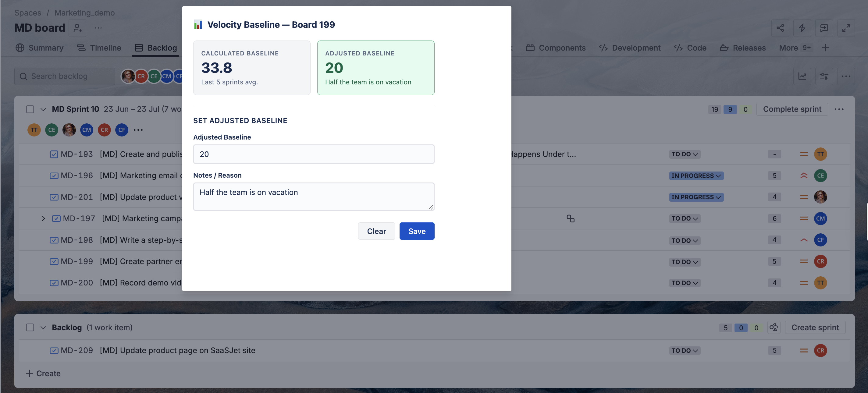Click the backlog sprint planning icon next to Create sprint
Viewport: 868px width, 393px height.
[774, 328]
